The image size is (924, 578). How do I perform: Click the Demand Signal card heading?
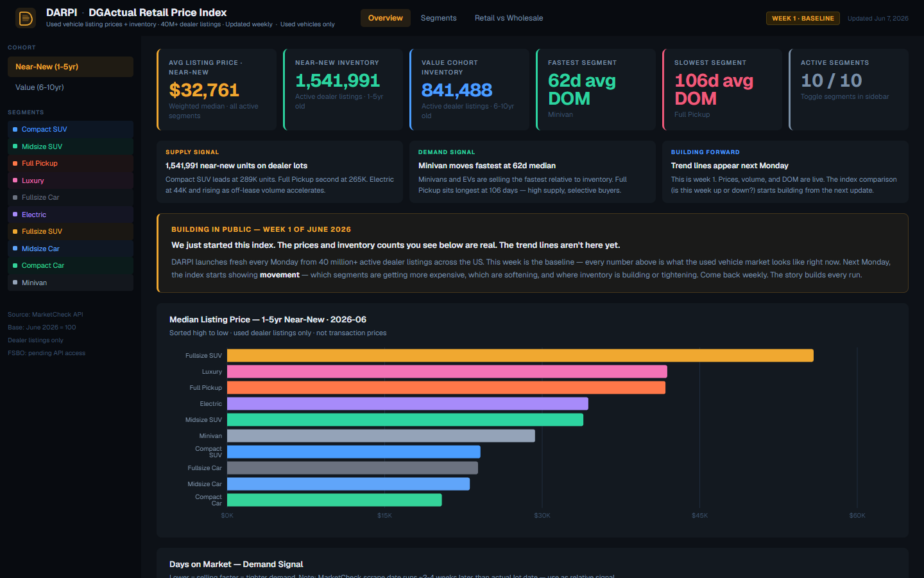coord(447,152)
